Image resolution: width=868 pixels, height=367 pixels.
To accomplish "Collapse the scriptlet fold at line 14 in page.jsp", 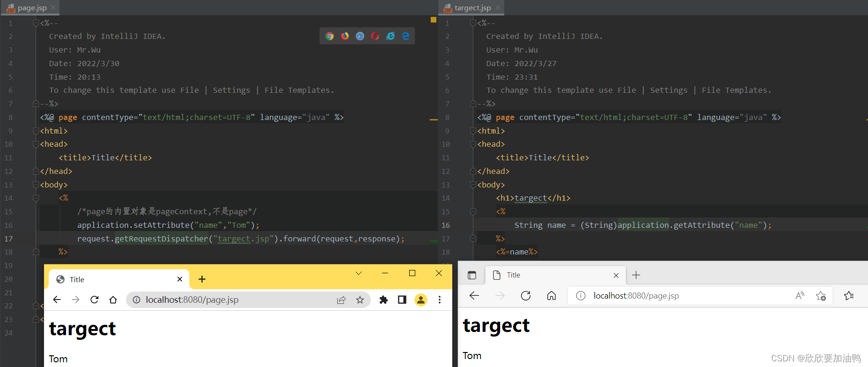I will 36,198.
